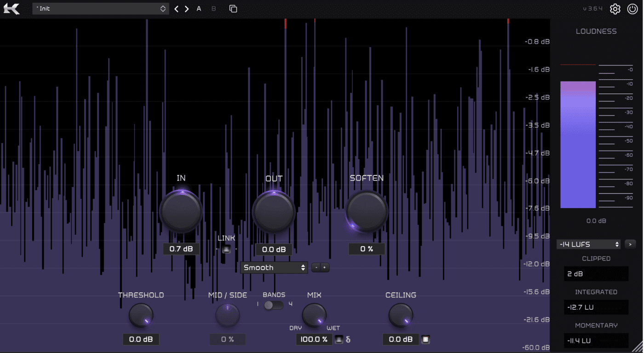Image resolution: width=644 pixels, height=353 pixels.
Task: Click the SOFTEN knob
Action: pyautogui.click(x=367, y=211)
